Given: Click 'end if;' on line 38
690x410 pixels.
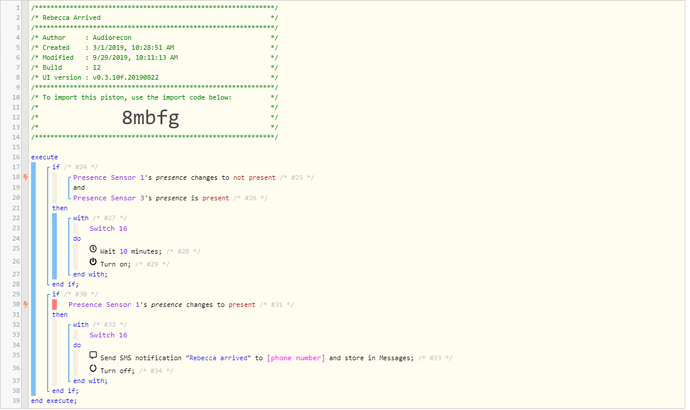Looking at the screenshot, I should (65, 391).
